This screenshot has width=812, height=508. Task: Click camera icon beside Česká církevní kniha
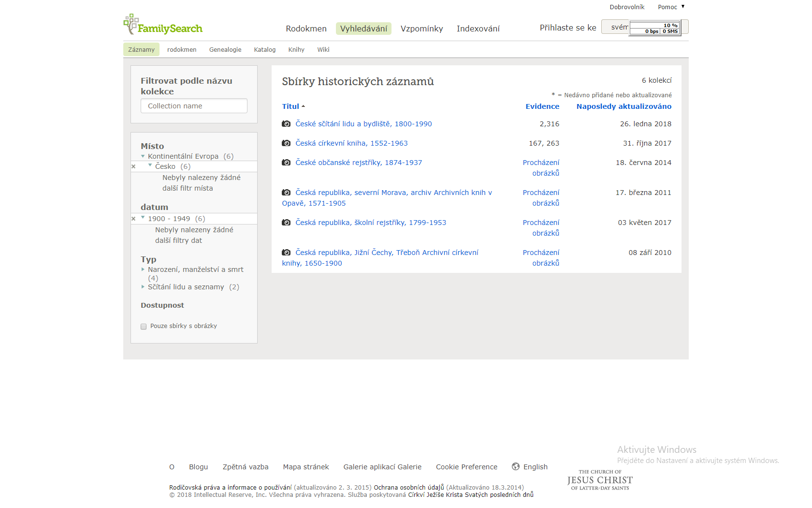pyautogui.click(x=286, y=143)
